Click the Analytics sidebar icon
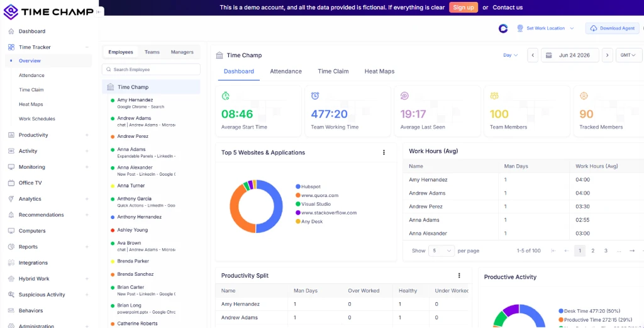Image resolution: width=644 pixels, height=328 pixels. coord(11,199)
